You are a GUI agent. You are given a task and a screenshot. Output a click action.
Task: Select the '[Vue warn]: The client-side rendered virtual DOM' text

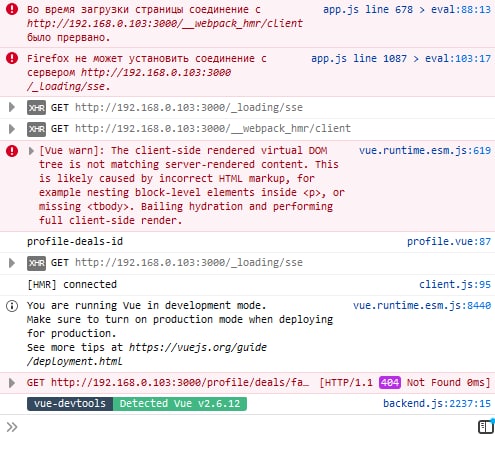click(183, 150)
